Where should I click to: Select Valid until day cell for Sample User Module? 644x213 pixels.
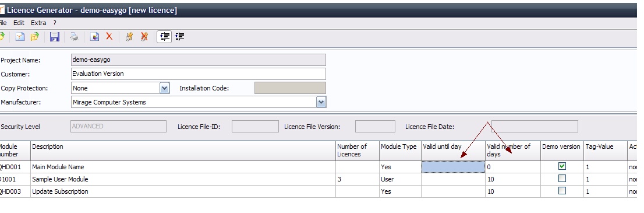click(453, 179)
